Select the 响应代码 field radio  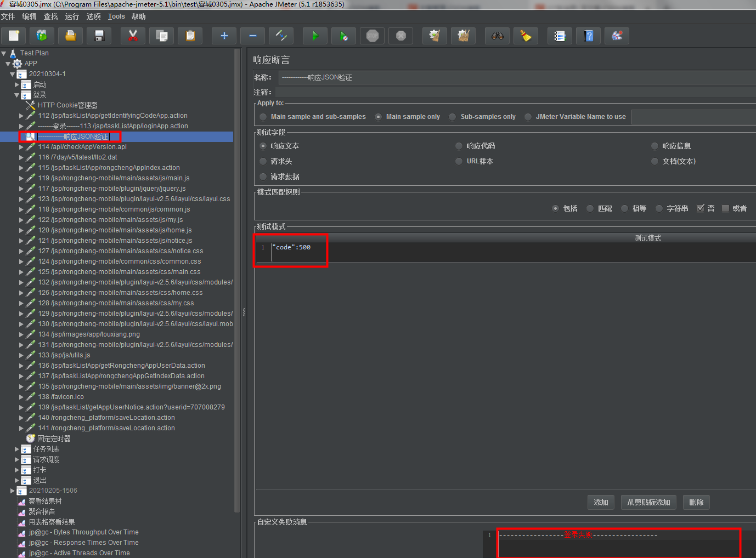[x=459, y=146]
